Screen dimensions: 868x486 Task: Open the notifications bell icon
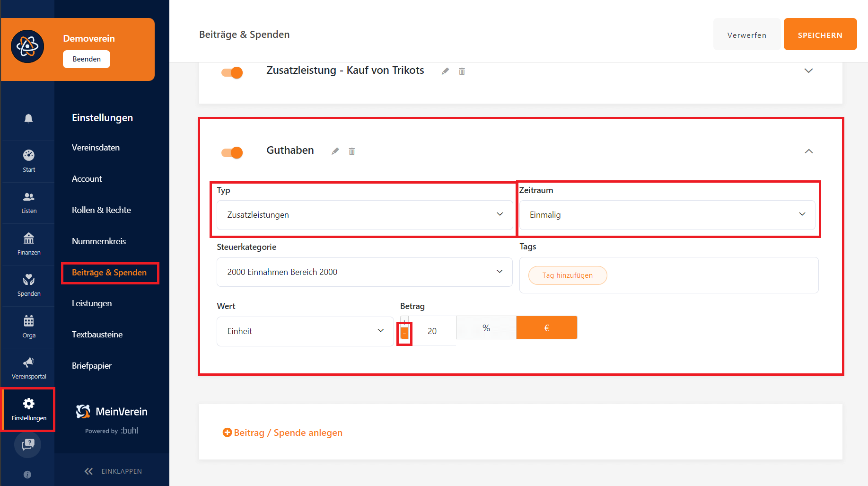(28, 118)
